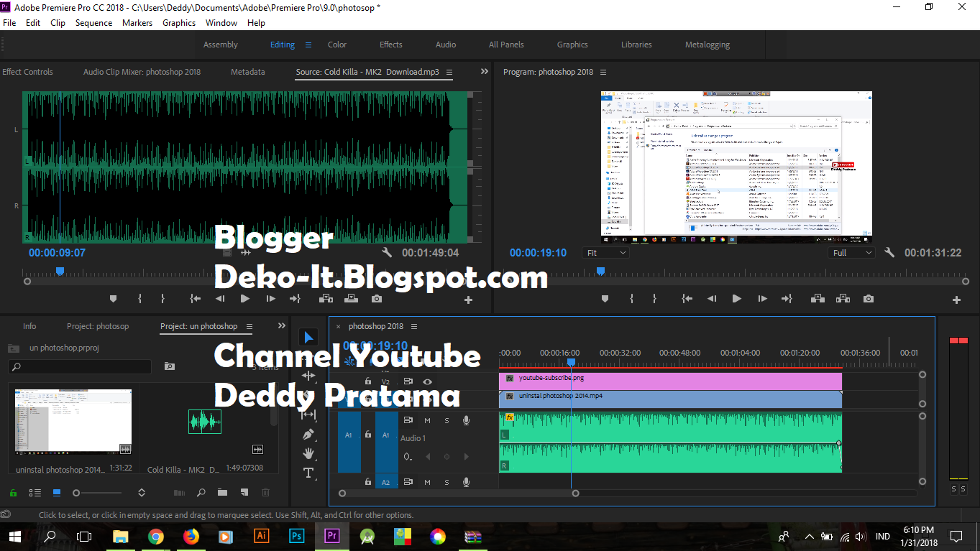Click Export Frame camera in Program monitor
980x551 pixels.
coord(869,299)
